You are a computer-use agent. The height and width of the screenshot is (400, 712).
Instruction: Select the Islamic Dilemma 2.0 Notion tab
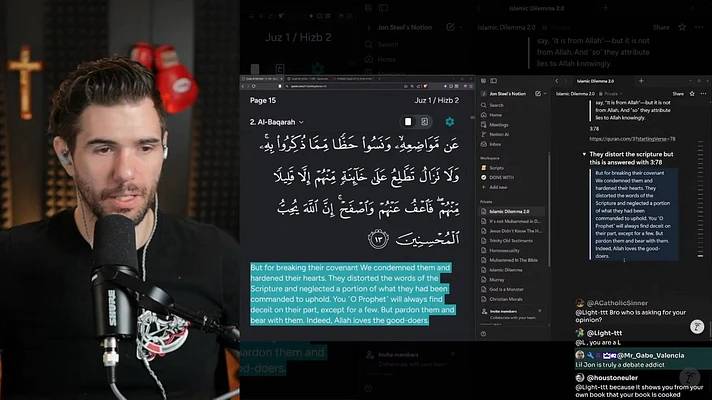pyautogui.click(x=595, y=81)
